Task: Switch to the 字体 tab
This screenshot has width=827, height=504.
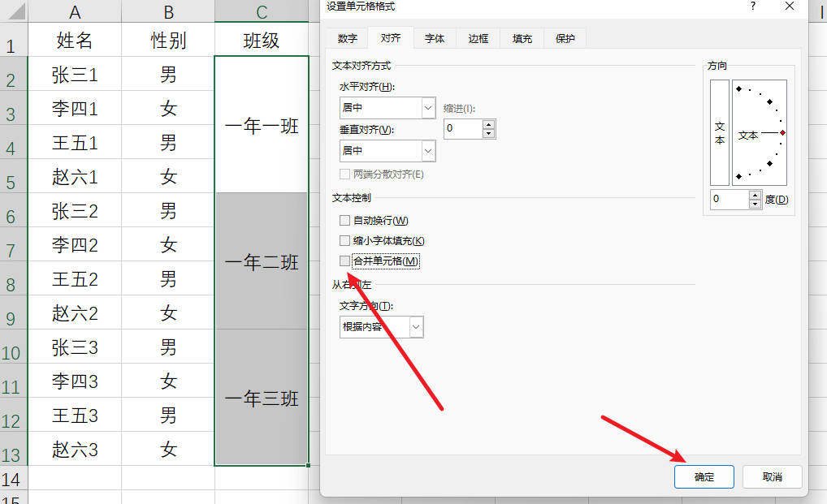Action: (435, 39)
